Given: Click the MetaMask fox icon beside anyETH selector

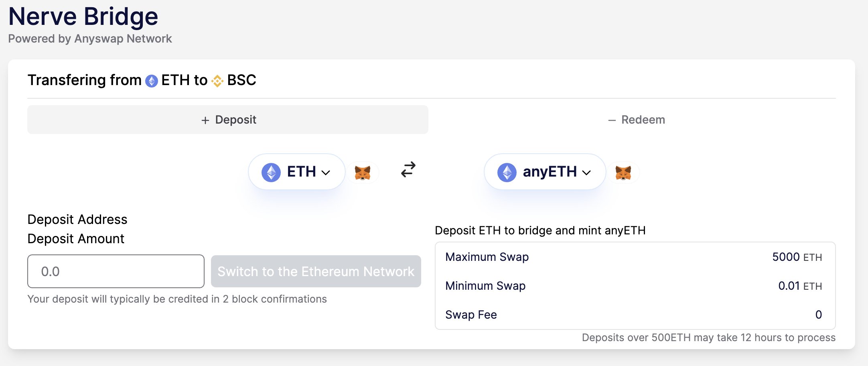Looking at the screenshot, I should point(623,173).
